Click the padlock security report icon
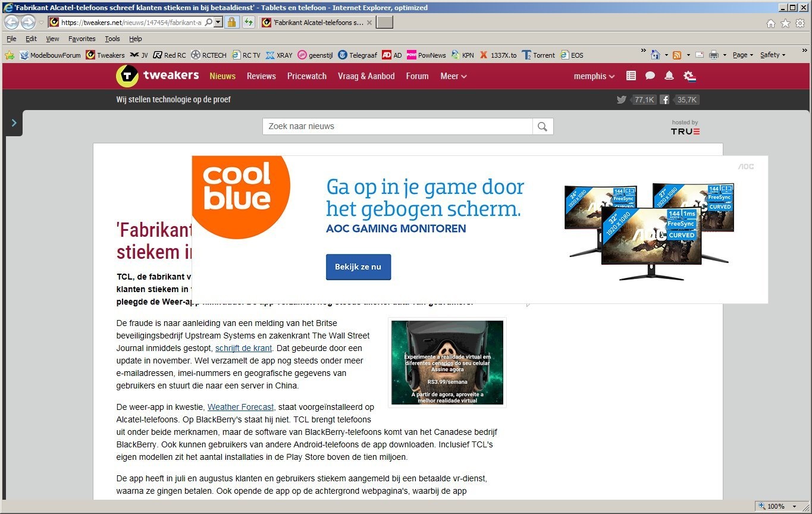The image size is (812, 514). pyautogui.click(x=232, y=23)
